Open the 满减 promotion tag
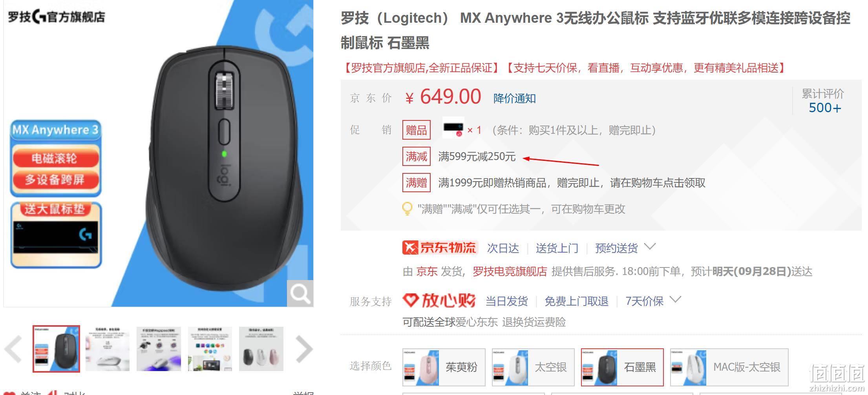The height and width of the screenshot is (395, 868). tap(416, 157)
